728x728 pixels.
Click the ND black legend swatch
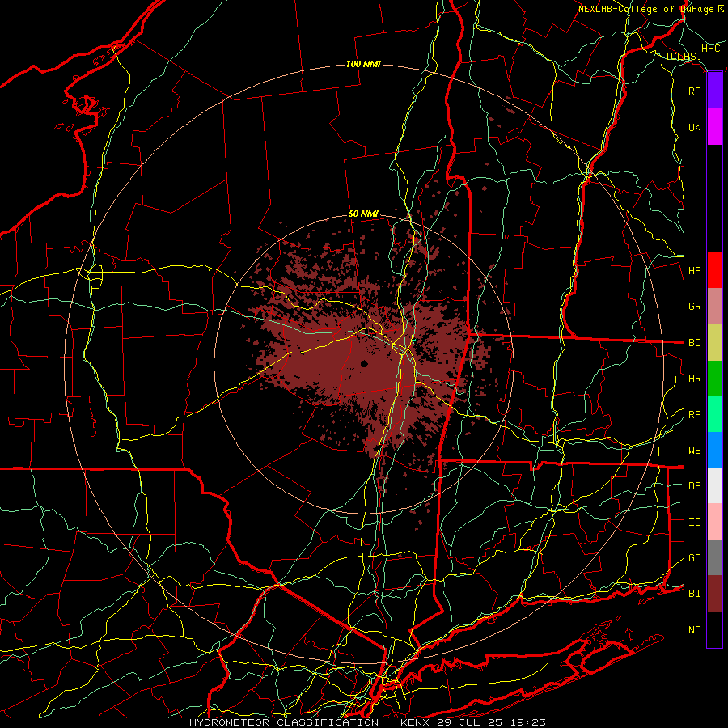click(x=714, y=629)
